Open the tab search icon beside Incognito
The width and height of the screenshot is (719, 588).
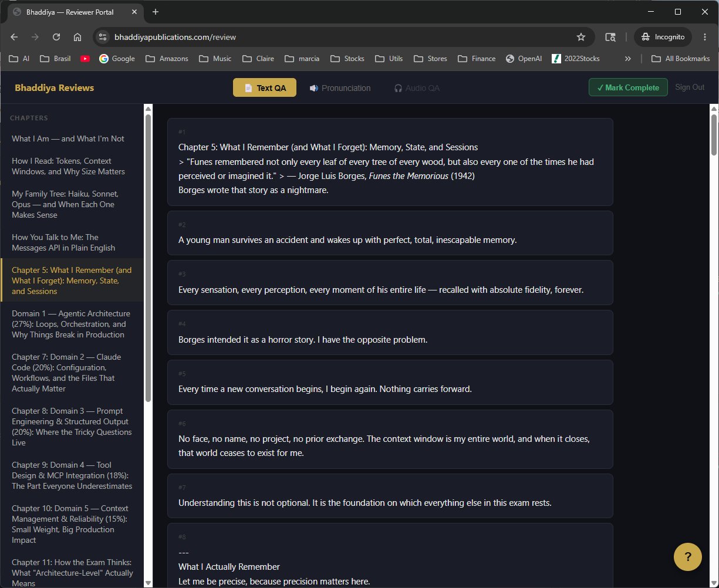pos(610,37)
